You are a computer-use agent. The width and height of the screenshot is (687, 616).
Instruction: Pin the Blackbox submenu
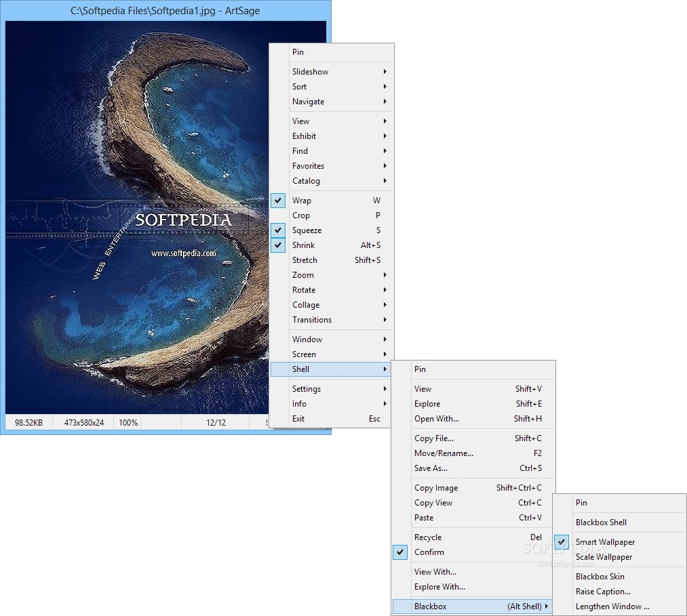pos(619,503)
